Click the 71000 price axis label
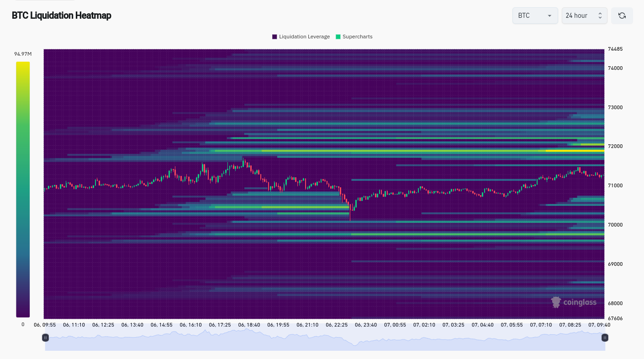 pos(615,185)
